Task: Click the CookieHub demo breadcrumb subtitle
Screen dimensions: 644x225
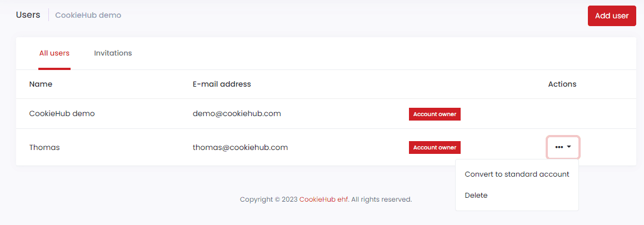Action: point(88,15)
